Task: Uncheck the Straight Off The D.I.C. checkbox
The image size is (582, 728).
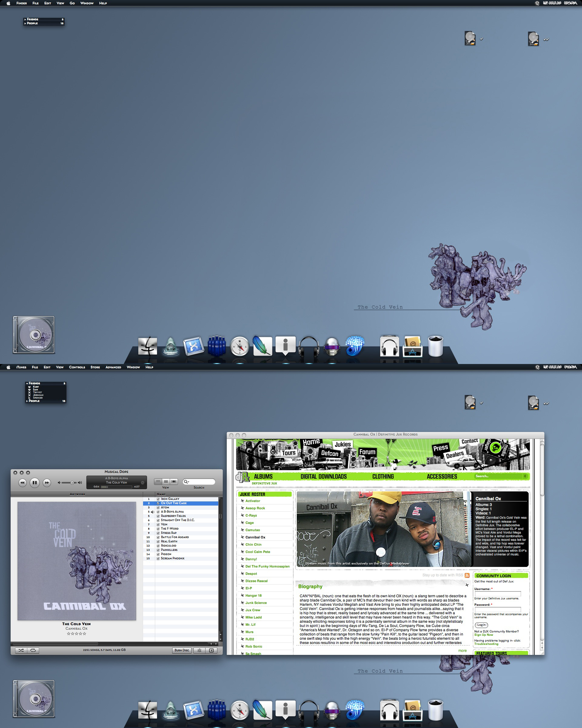Action: click(x=158, y=520)
